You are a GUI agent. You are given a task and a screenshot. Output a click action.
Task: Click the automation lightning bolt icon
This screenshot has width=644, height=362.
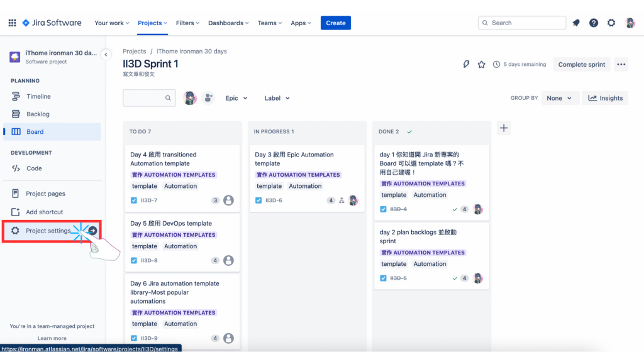466,65
